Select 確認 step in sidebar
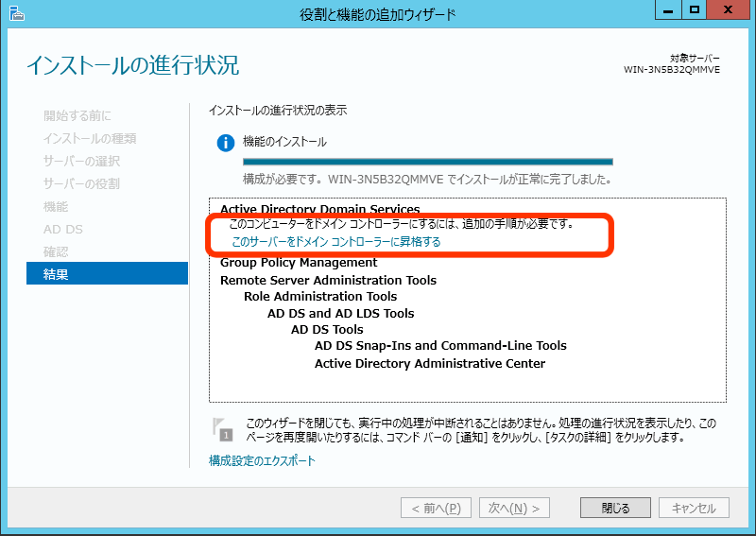756x536 pixels. pyautogui.click(x=56, y=251)
